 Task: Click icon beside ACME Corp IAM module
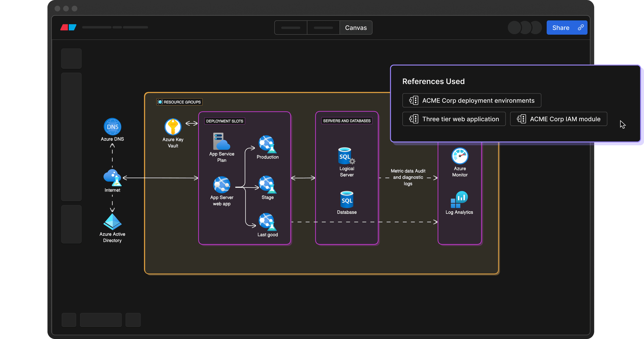(x=521, y=119)
